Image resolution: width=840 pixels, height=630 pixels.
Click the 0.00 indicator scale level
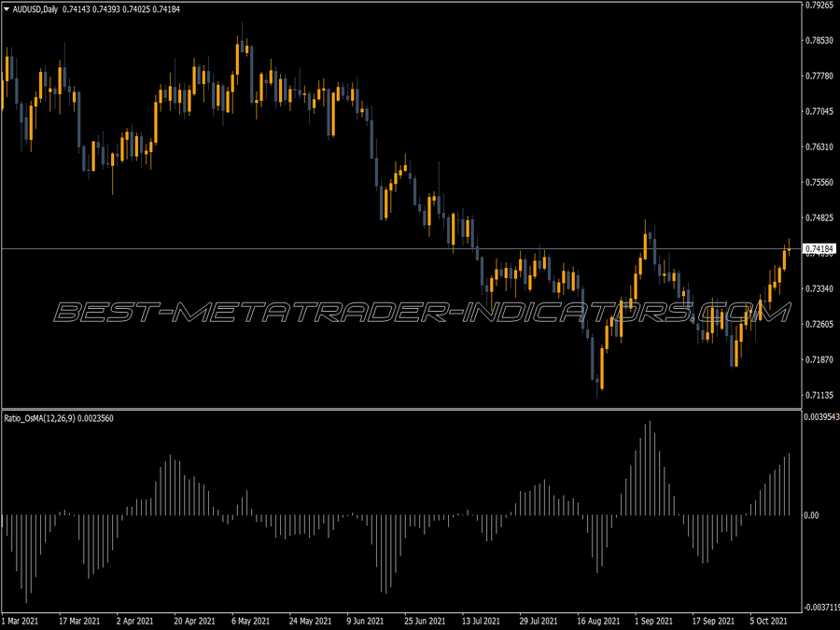coord(812,515)
